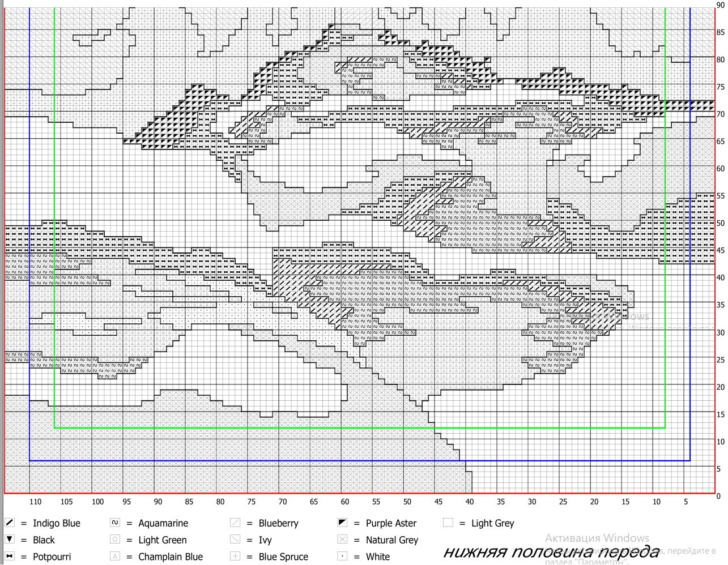This screenshot has height=565, width=728.
Task: Click column number 105 on the horizontal axis
Action: coord(66,502)
